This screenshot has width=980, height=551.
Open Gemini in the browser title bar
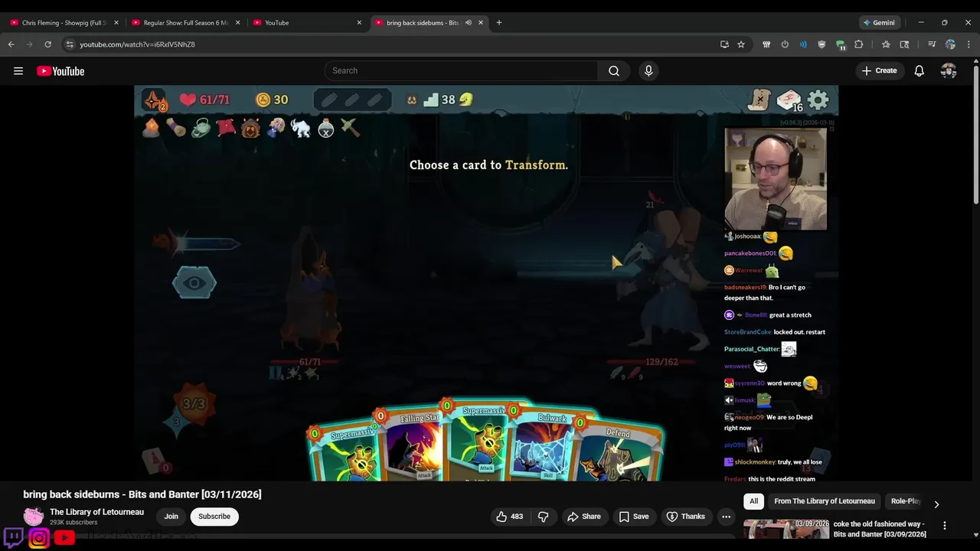(879, 23)
